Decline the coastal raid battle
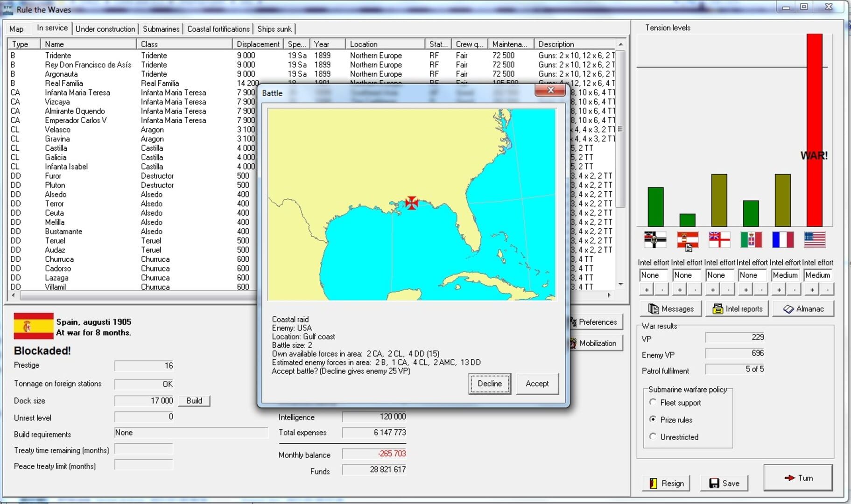 pyautogui.click(x=489, y=384)
